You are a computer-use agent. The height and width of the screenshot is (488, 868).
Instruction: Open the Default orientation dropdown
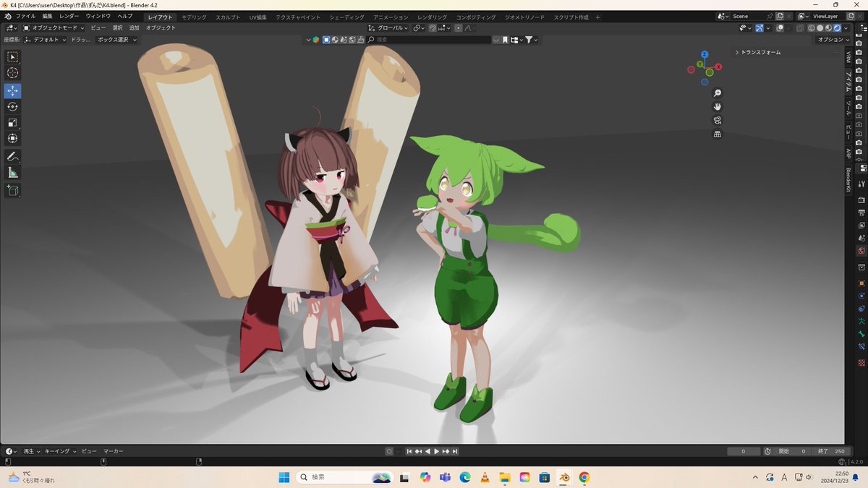tap(45, 40)
